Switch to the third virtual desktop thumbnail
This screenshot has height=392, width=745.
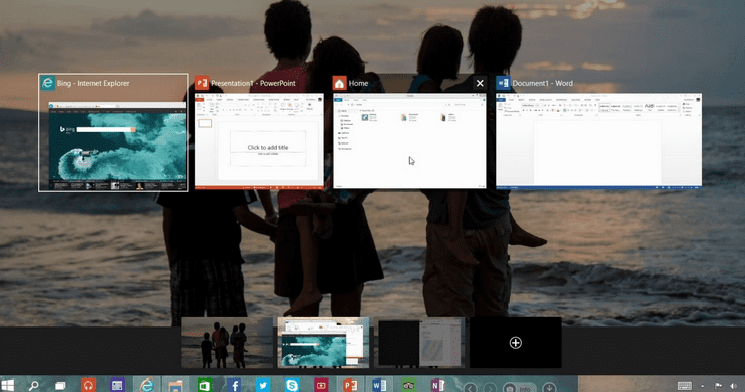pyautogui.click(x=420, y=343)
